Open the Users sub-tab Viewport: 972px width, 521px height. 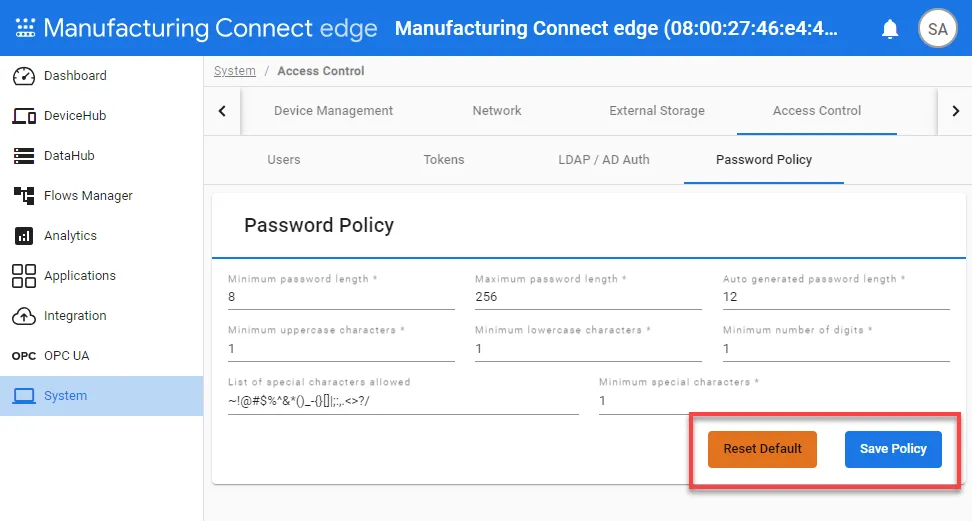283,159
